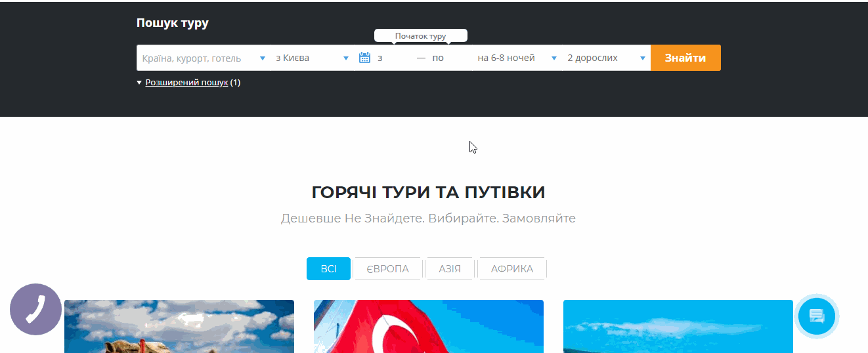Open the tour card with camel photo
Image resolution: width=868 pixels, height=353 pixels.
tap(179, 327)
